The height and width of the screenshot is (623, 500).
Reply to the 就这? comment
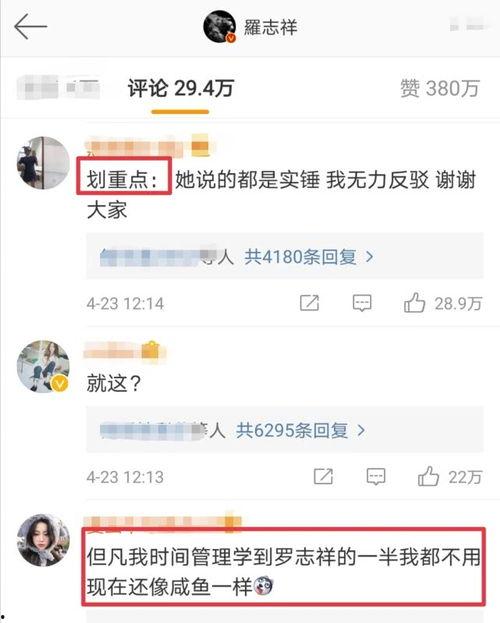tap(376, 476)
